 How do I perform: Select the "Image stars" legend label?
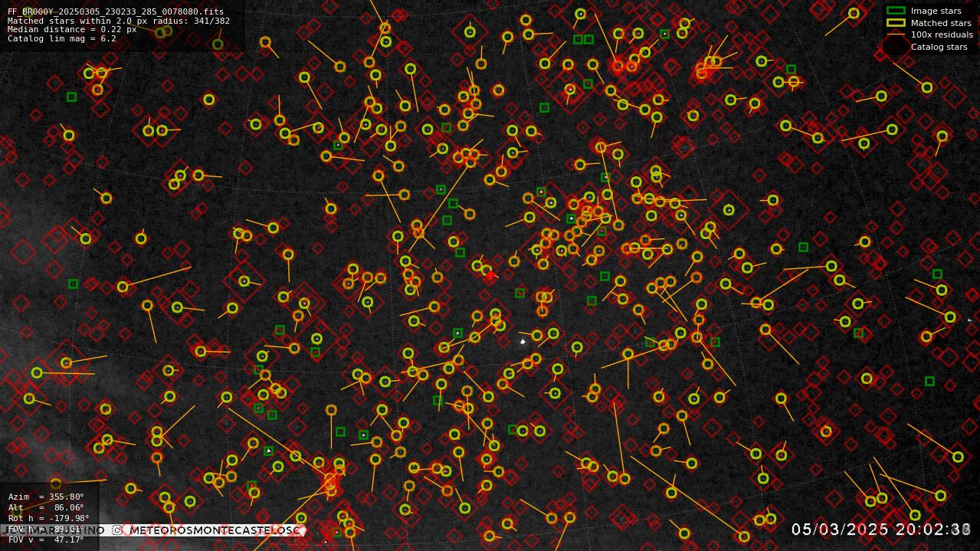click(936, 11)
